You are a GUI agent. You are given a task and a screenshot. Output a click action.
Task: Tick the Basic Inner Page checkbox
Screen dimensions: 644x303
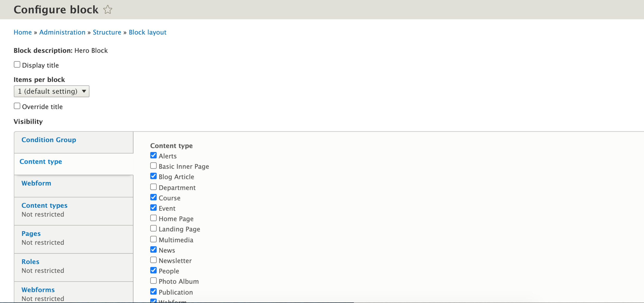point(153,166)
